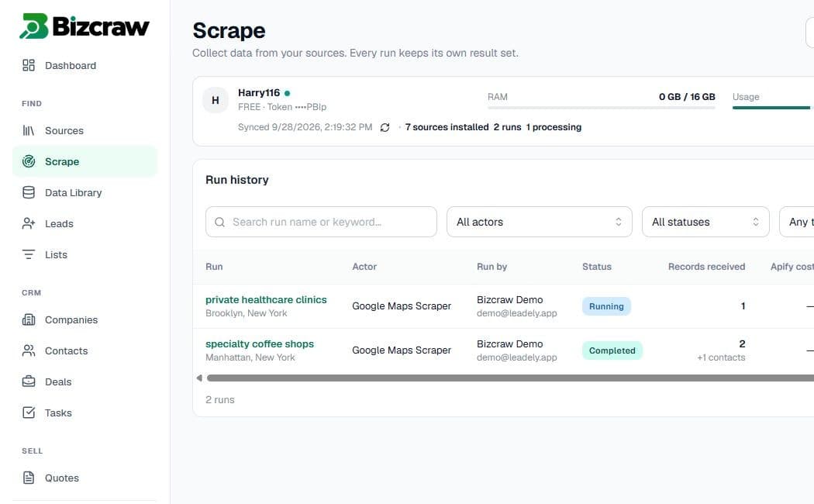Click the '+1 contacts' text
Viewport: 814px width, 504px height.
pyautogui.click(x=721, y=357)
